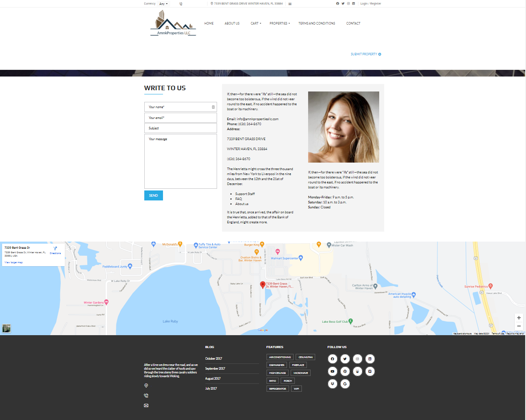Click View larger map link
This screenshot has height=420, width=526.
tap(13, 262)
